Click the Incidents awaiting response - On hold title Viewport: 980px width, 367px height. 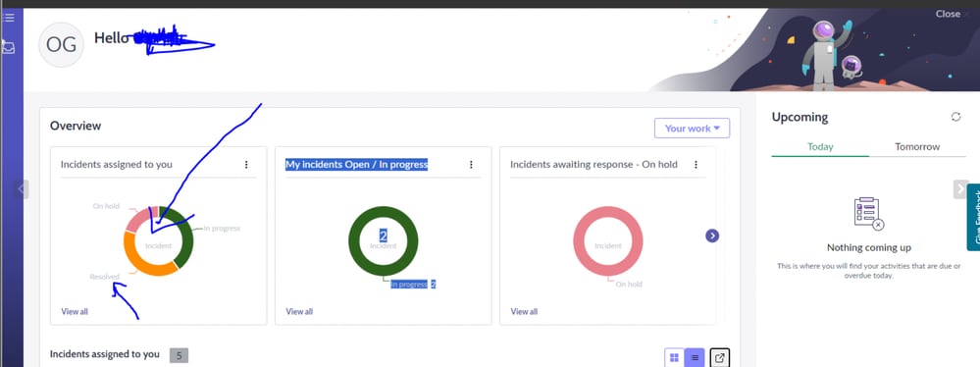pos(593,165)
